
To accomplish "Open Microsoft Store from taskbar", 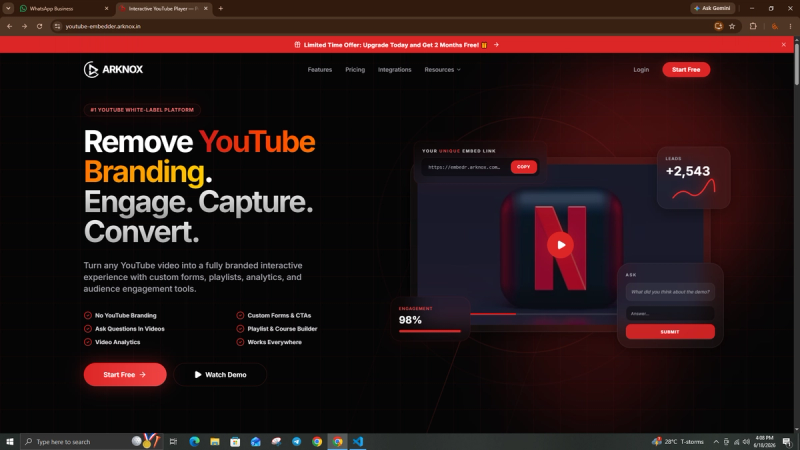I will 235,441.
